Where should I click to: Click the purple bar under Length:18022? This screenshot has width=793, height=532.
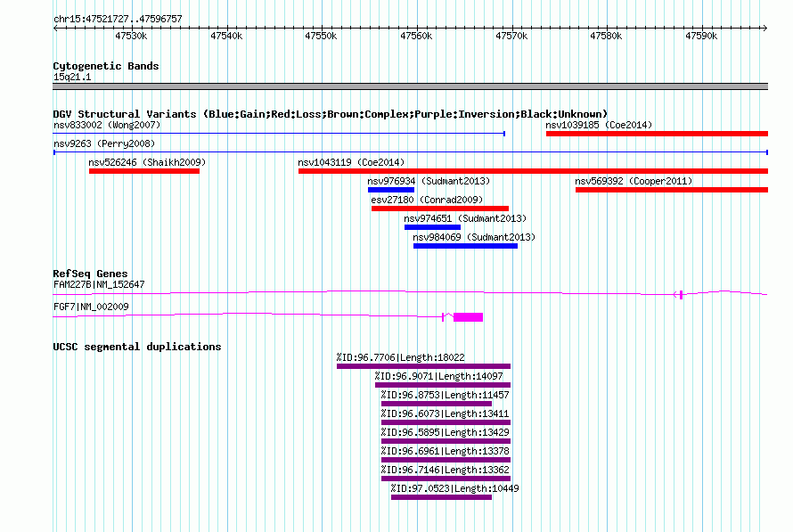point(424,366)
